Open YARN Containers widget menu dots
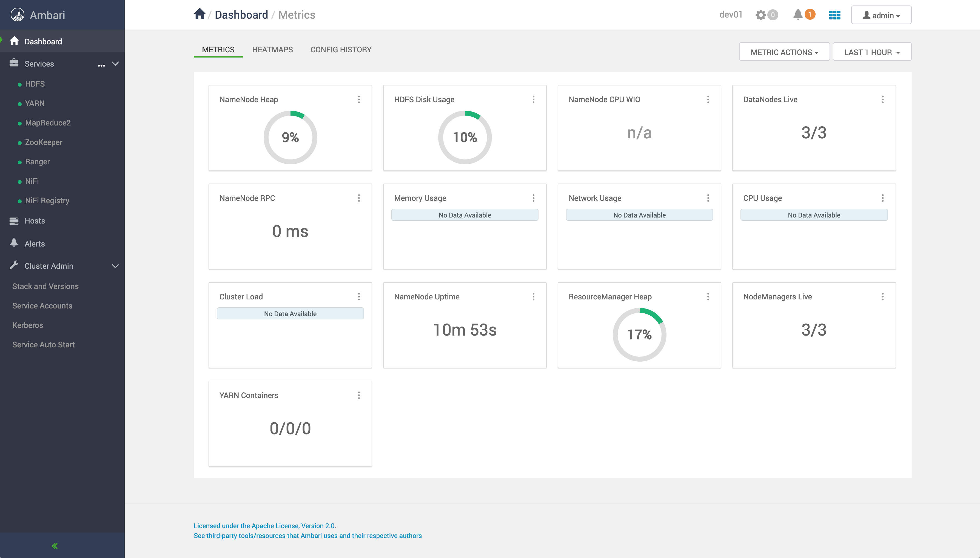 pyautogui.click(x=359, y=395)
